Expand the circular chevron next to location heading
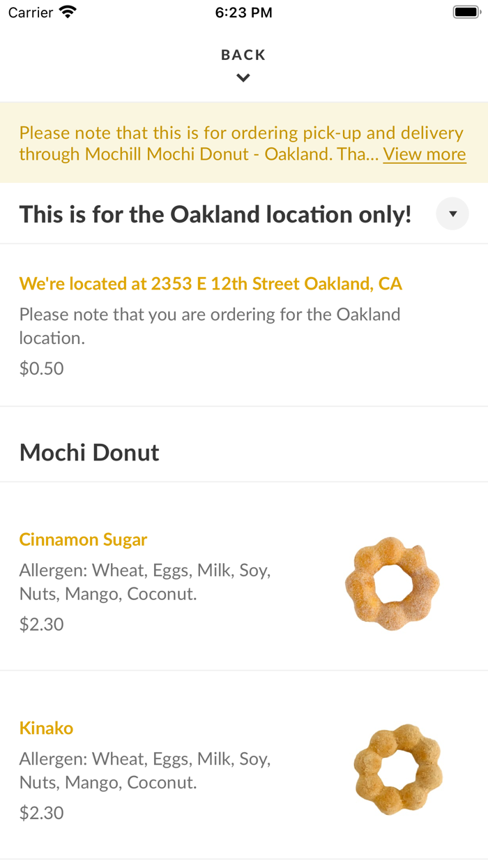488x868 pixels. (452, 214)
